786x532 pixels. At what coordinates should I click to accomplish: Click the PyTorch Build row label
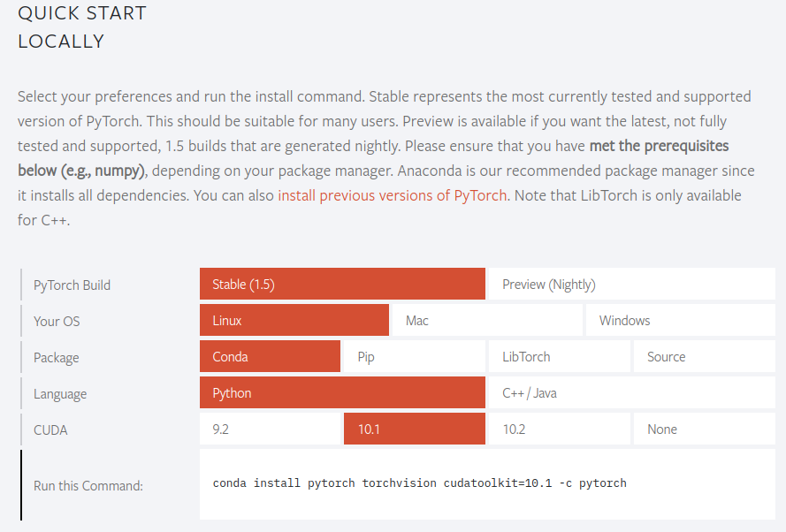72,285
